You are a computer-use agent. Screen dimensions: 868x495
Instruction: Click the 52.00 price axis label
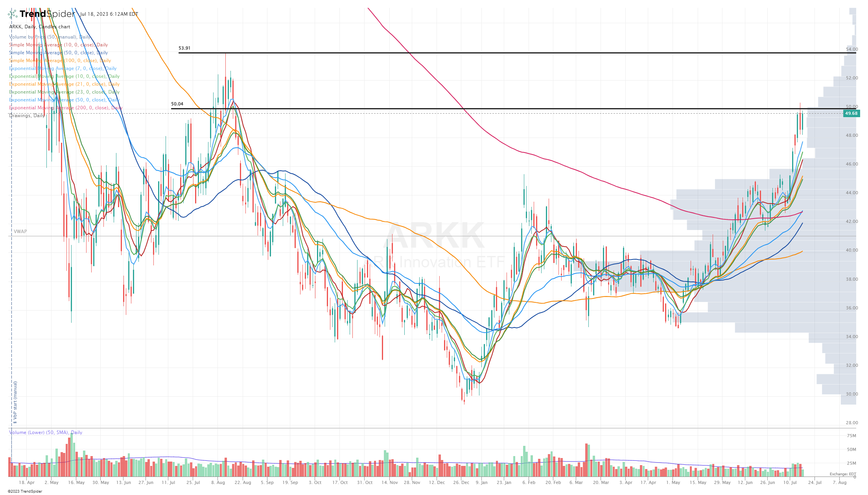852,78
